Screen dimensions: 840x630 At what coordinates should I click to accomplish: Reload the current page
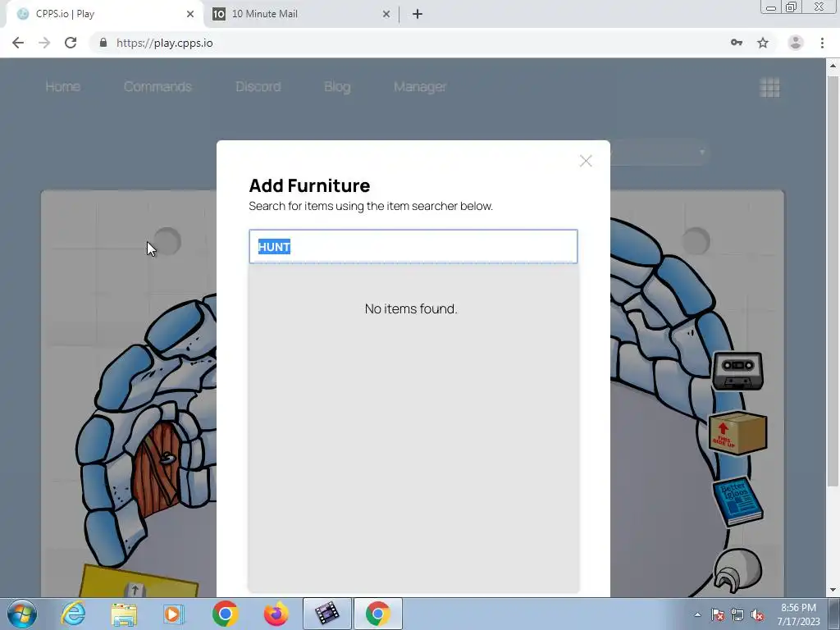tap(71, 43)
